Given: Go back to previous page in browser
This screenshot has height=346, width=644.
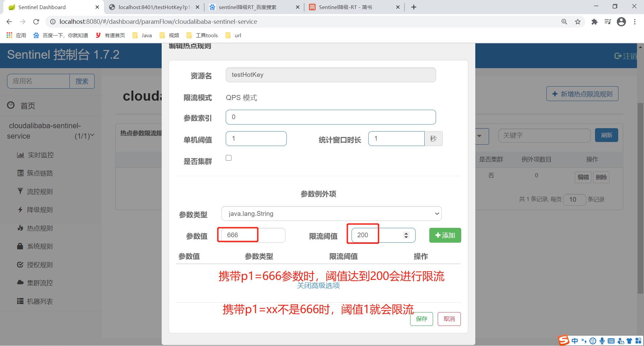Looking at the screenshot, I should click(x=9, y=22).
